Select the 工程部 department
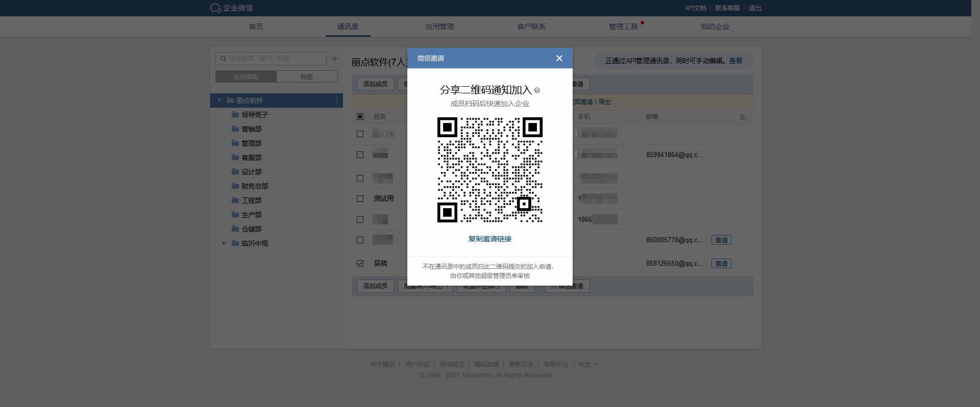 point(252,200)
